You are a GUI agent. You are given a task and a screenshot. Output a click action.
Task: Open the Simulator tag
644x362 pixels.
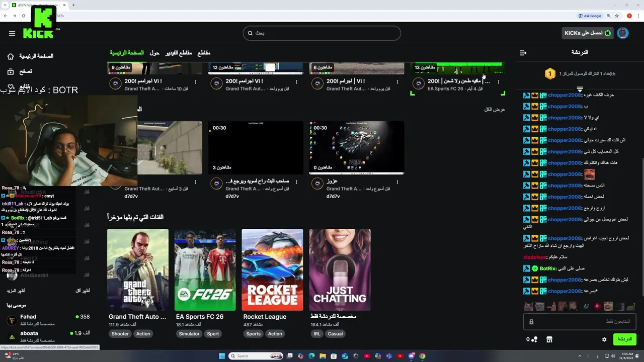point(189,334)
